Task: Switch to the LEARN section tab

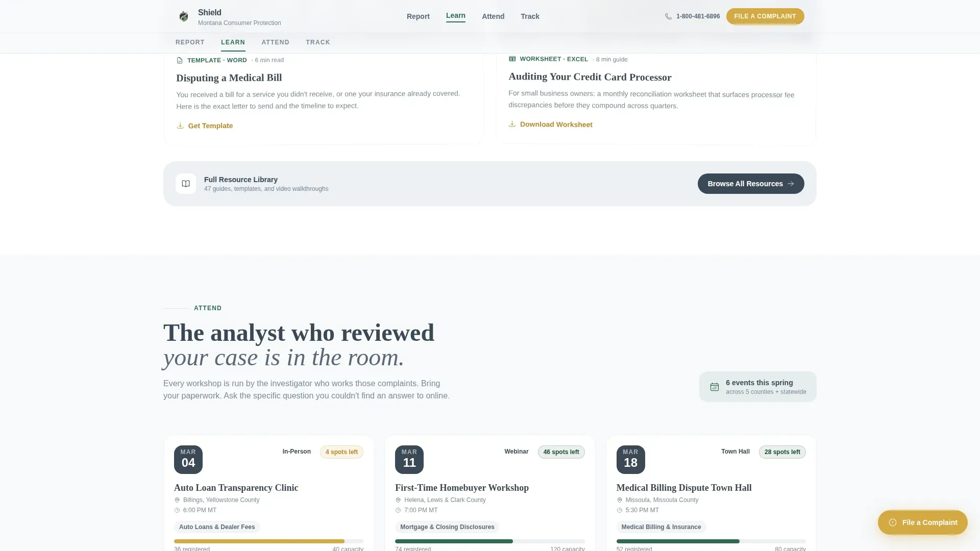Action: tap(233, 42)
